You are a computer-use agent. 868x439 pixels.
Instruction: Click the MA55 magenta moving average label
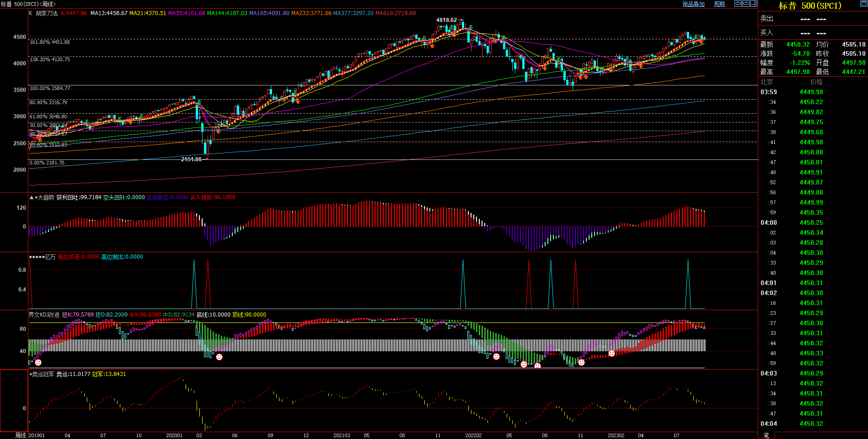(x=187, y=13)
